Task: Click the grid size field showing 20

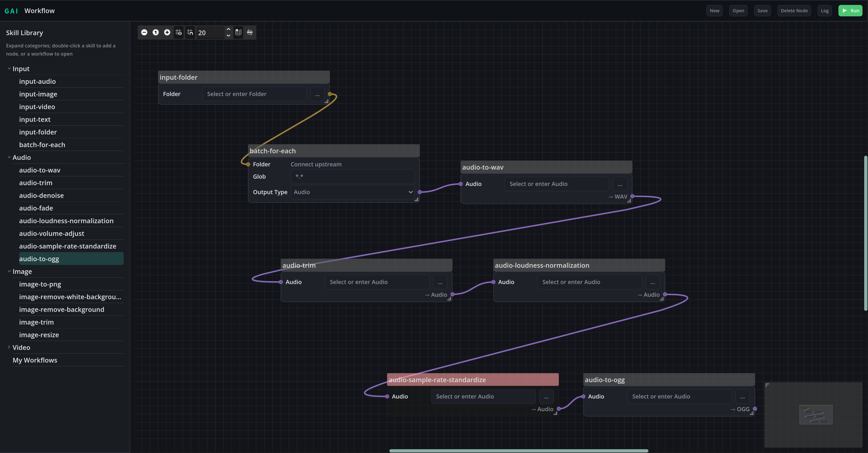Action: (211, 33)
